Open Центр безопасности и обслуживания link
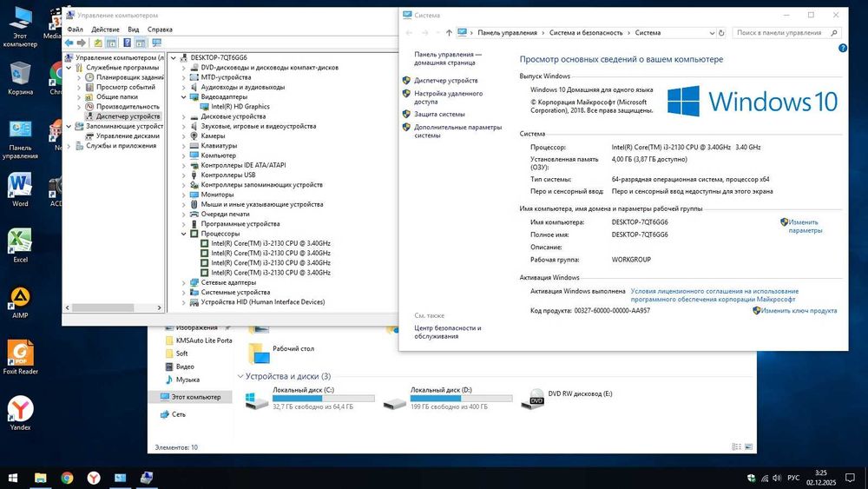868x489 pixels. pyautogui.click(x=447, y=332)
